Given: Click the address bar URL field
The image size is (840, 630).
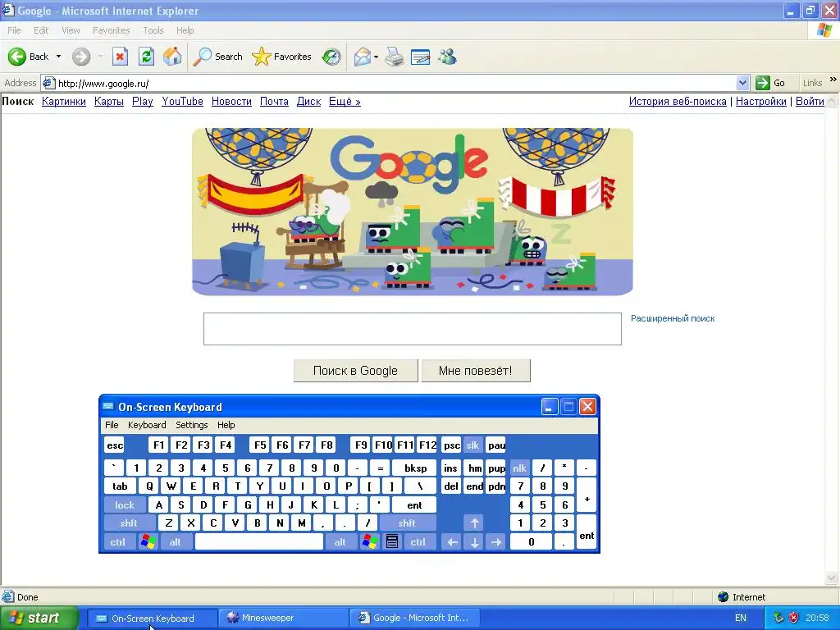Looking at the screenshot, I should click(x=396, y=83).
